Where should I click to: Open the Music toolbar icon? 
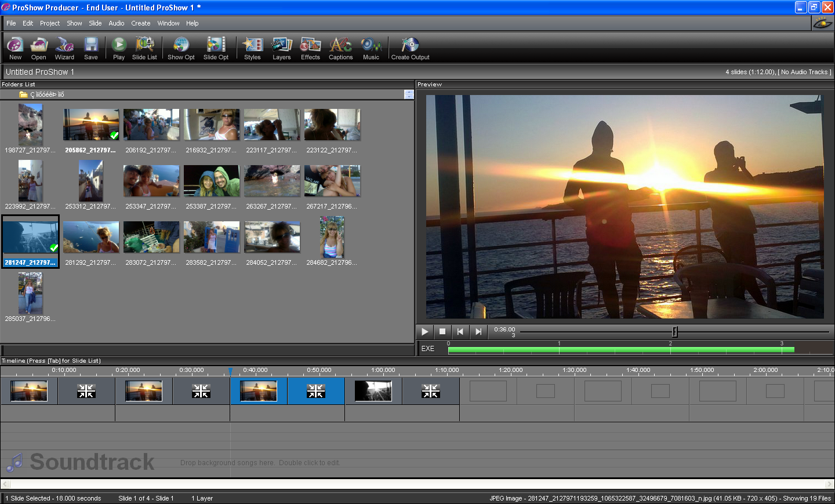(371, 49)
